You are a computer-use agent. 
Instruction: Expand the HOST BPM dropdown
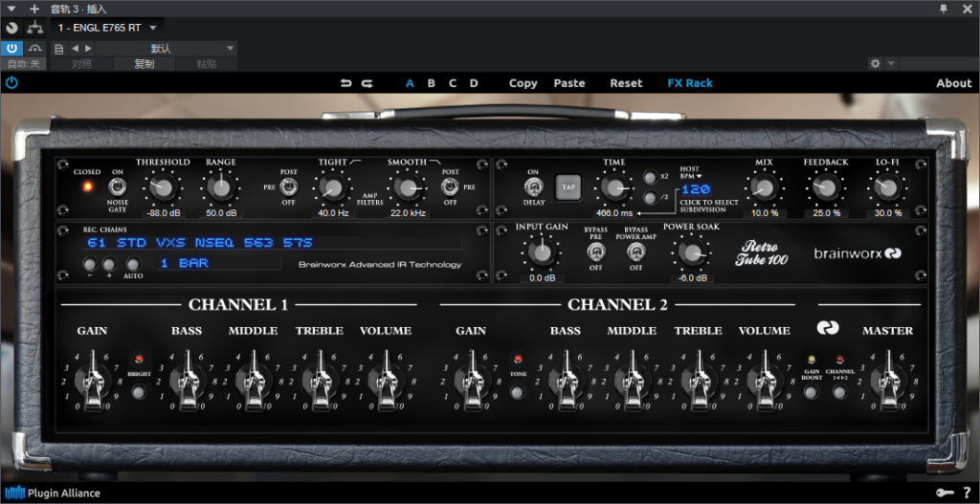[691, 172]
